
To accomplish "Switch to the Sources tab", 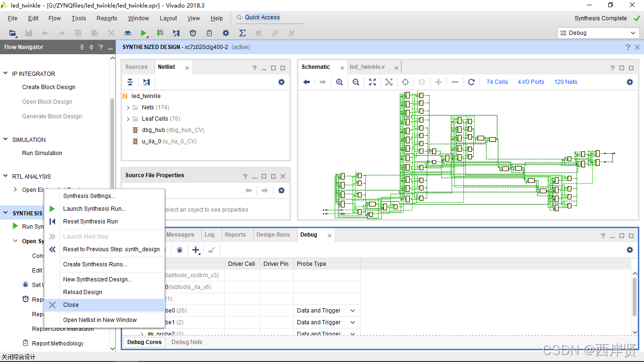I will click(x=137, y=67).
